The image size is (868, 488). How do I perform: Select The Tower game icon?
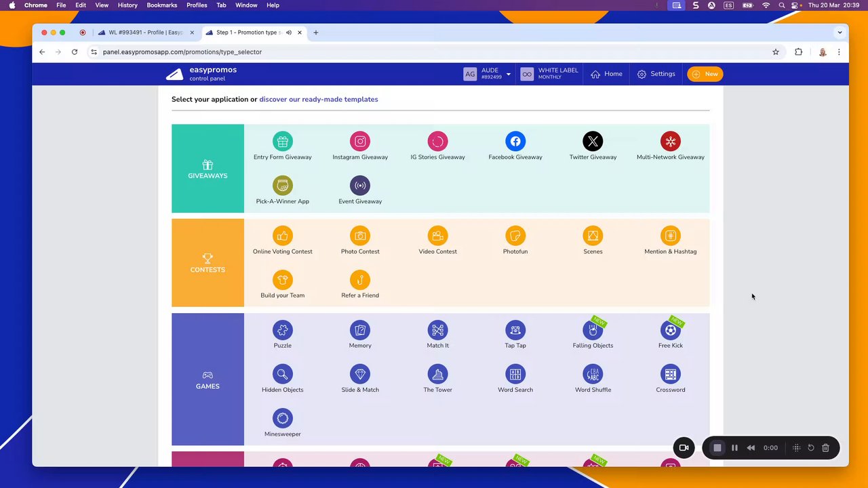(437, 373)
